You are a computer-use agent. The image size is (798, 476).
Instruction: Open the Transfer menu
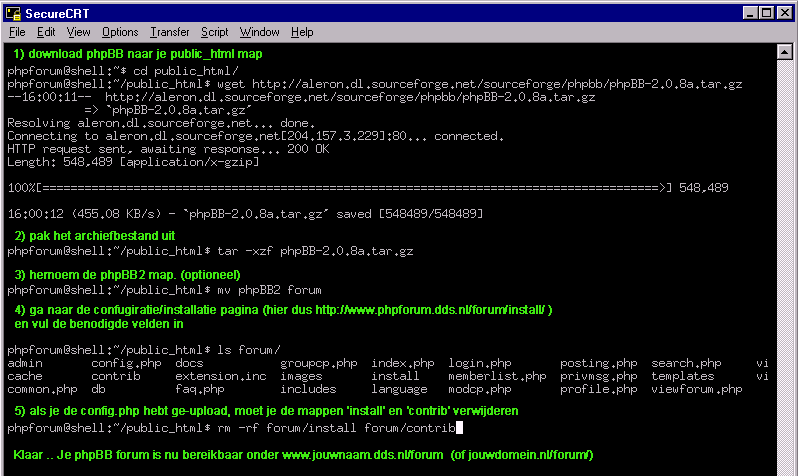pos(169,33)
